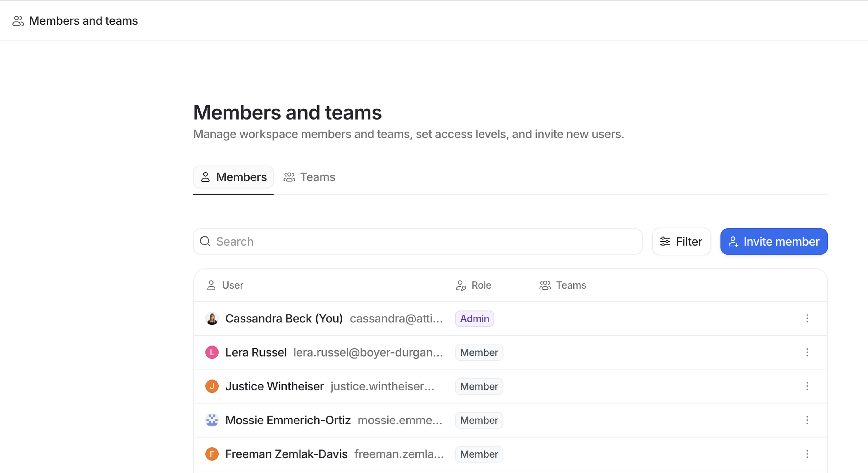The image size is (868, 473).
Task: Click the magnifier icon in search bar
Action: 205,241
